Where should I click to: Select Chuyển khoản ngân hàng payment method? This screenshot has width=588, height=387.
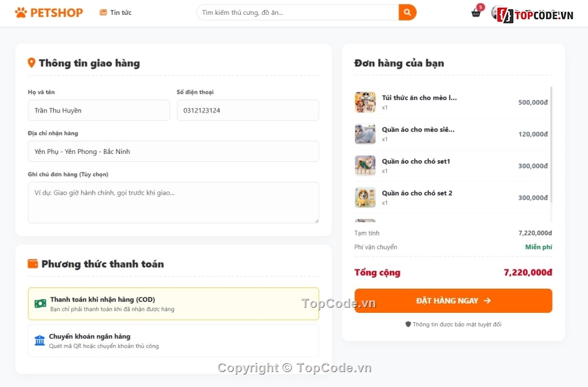point(173,339)
